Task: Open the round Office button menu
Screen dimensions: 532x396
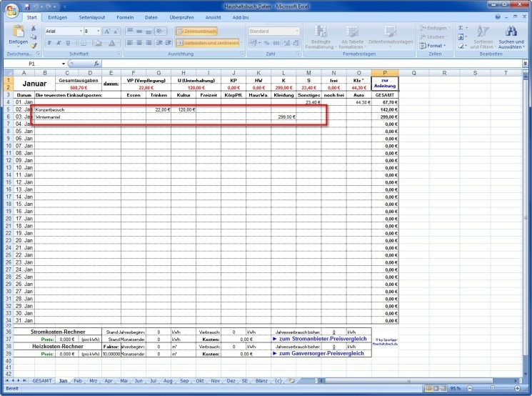Action: tap(11, 9)
